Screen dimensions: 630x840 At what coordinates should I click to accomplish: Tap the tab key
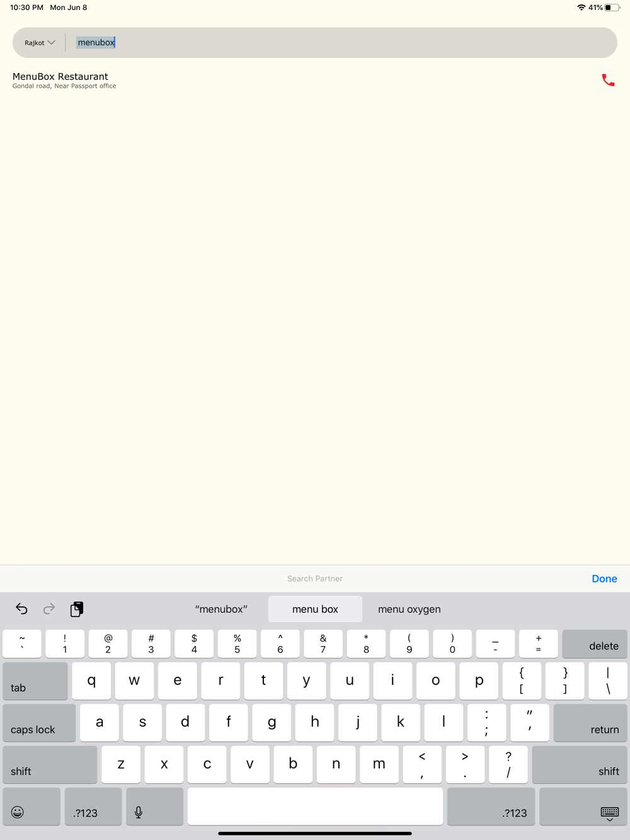(35, 681)
